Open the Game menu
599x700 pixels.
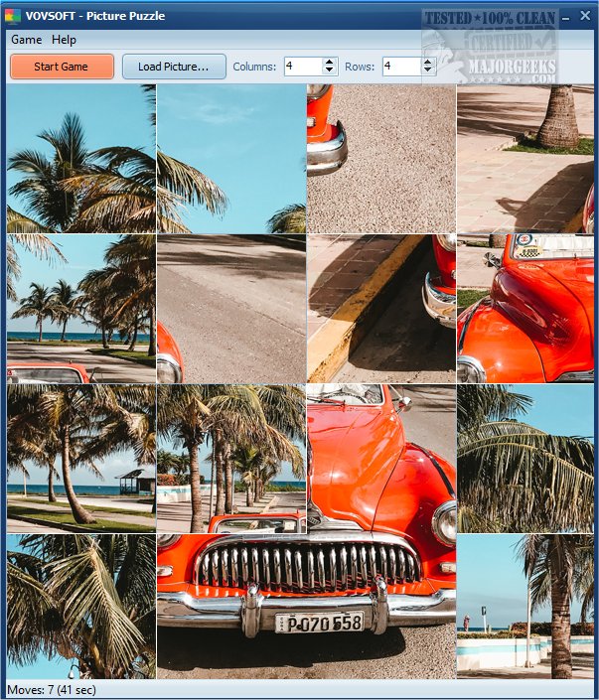[x=27, y=40]
